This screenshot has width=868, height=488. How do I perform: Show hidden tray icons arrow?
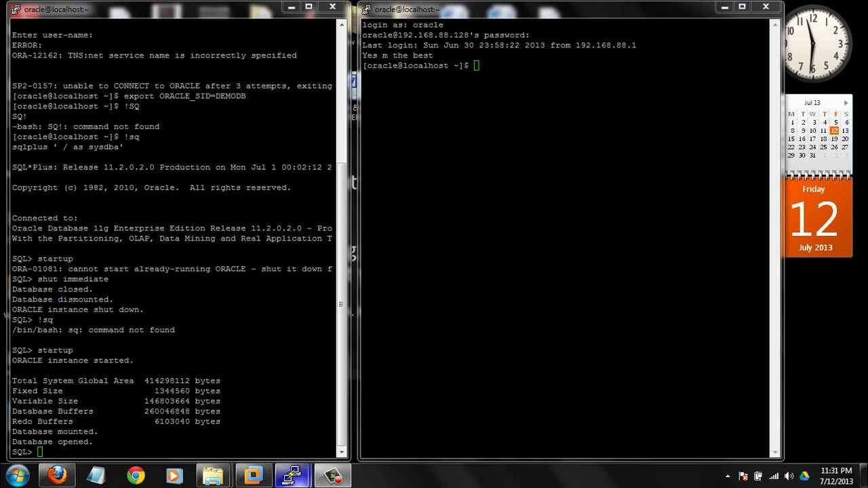[x=728, y=476]
